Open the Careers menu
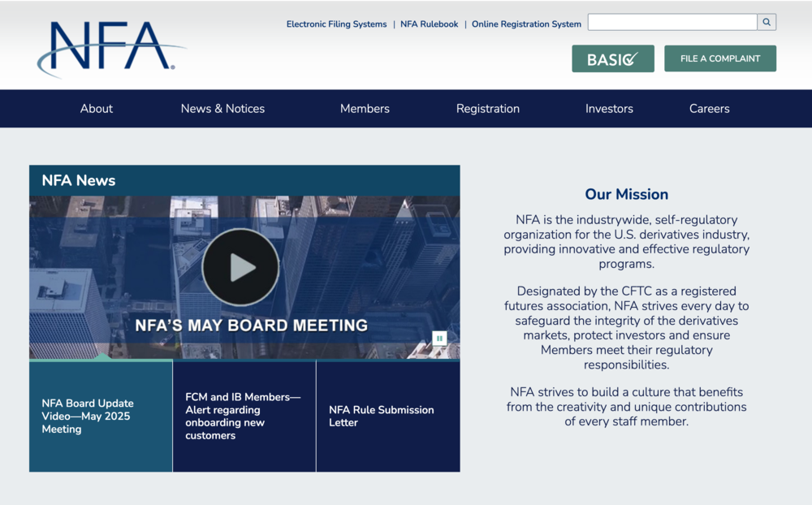Viewport: 812px width, 505px height. click(x=710, y=109)
